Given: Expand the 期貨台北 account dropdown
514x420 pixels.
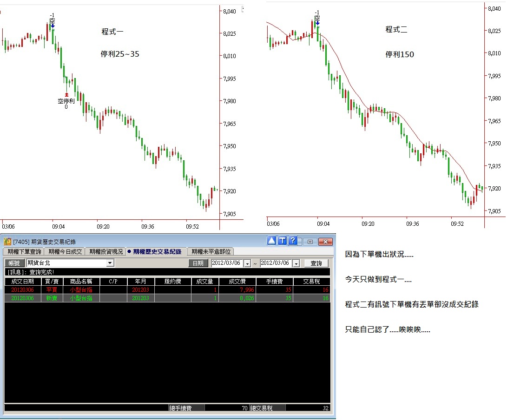Looking at the screenshot, I should [110, 263].
